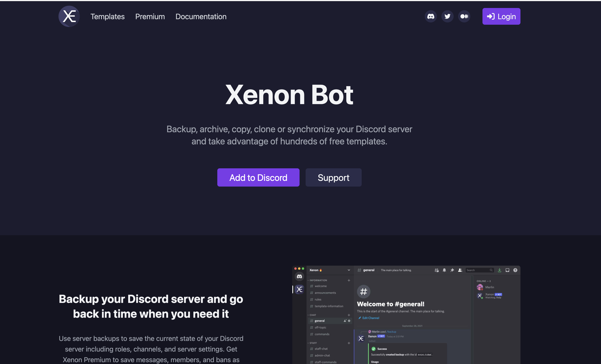
Task: Open the Premium nav link
Action: click(x=150, y=16)
